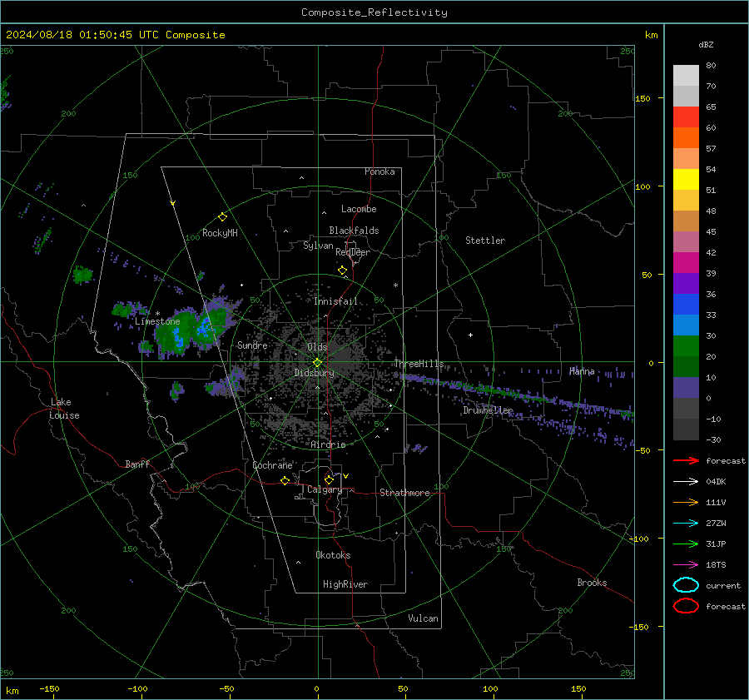The image size is (749, 700).
Task: Click the ThreeHills label
Action: pyautogui.click(x=419, y=364)
